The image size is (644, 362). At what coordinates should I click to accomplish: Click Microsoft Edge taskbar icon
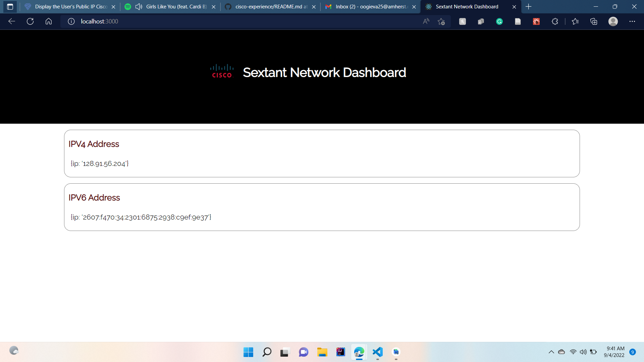click(x=359, y=352)
